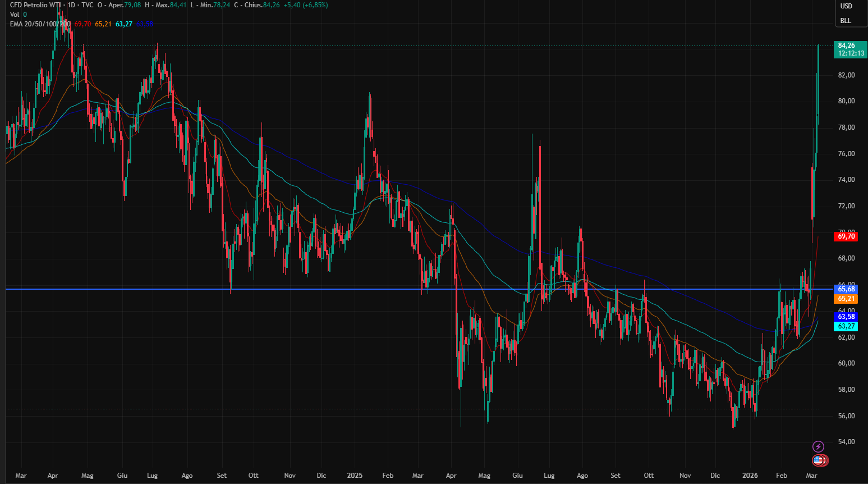Click the +5,40 (+6,85%) change value
The height and width of the screenshot is (484, 868).
click(306, 5)
